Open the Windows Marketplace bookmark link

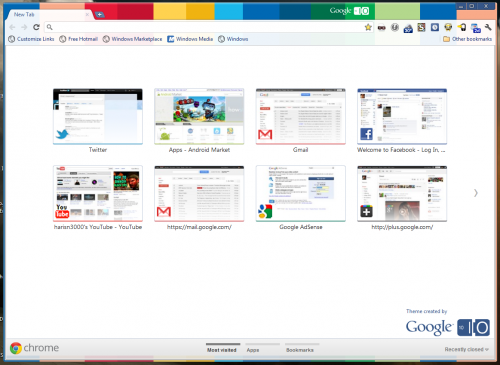coord(132,39)
